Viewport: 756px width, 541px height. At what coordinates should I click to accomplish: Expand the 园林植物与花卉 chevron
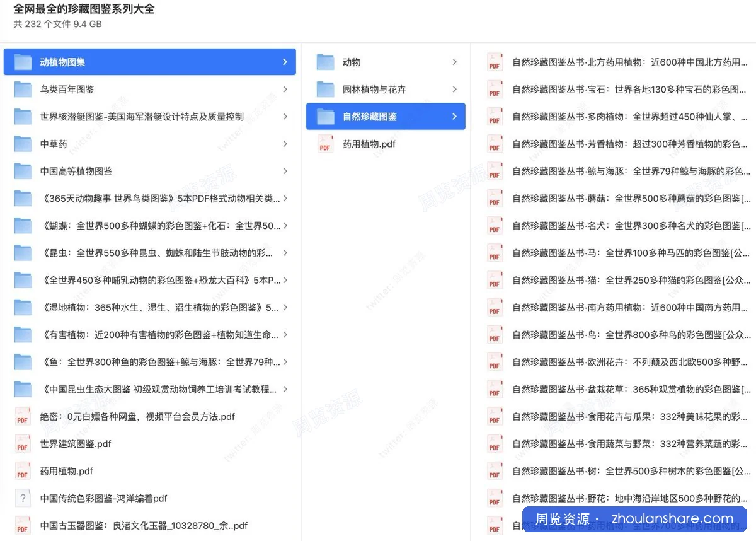454,89
